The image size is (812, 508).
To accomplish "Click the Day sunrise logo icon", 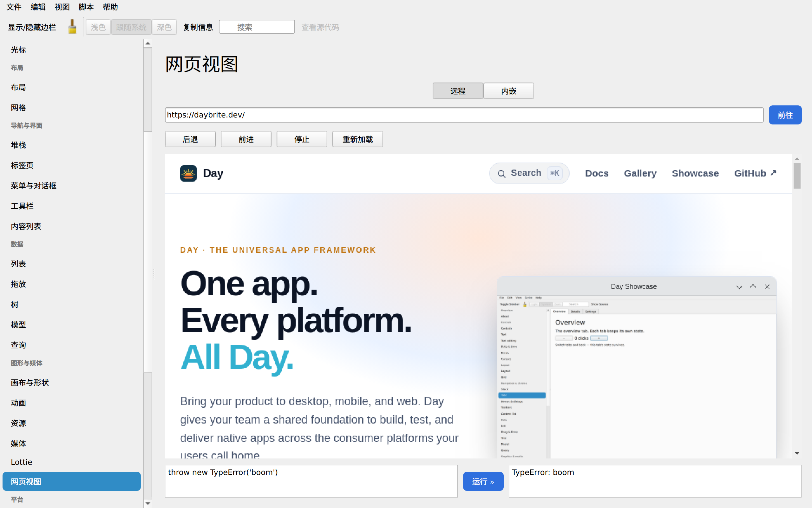I will tap(188, 173).
